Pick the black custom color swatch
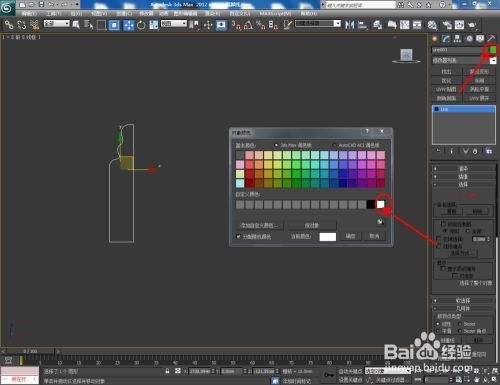500x385 pixels. pos(371,204)
